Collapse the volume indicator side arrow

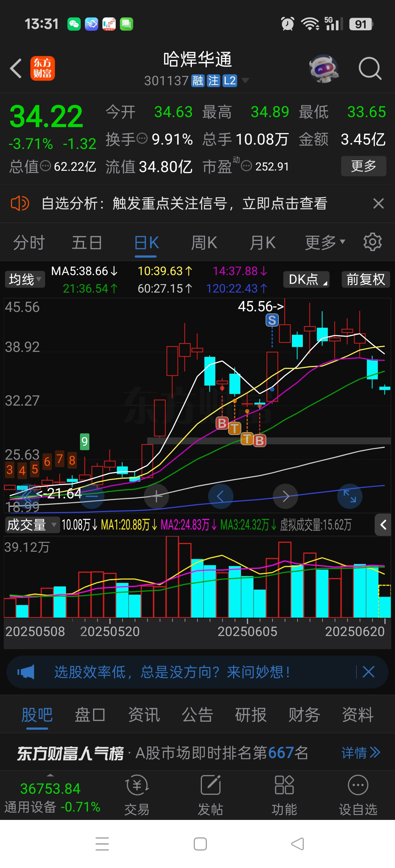point(383,525)
